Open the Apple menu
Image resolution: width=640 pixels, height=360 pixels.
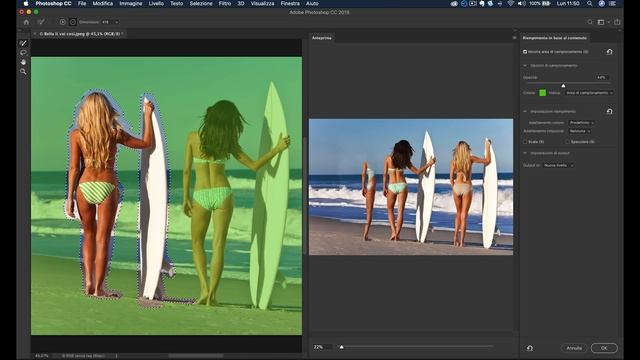pyautogui.click(x=26, y=3)
